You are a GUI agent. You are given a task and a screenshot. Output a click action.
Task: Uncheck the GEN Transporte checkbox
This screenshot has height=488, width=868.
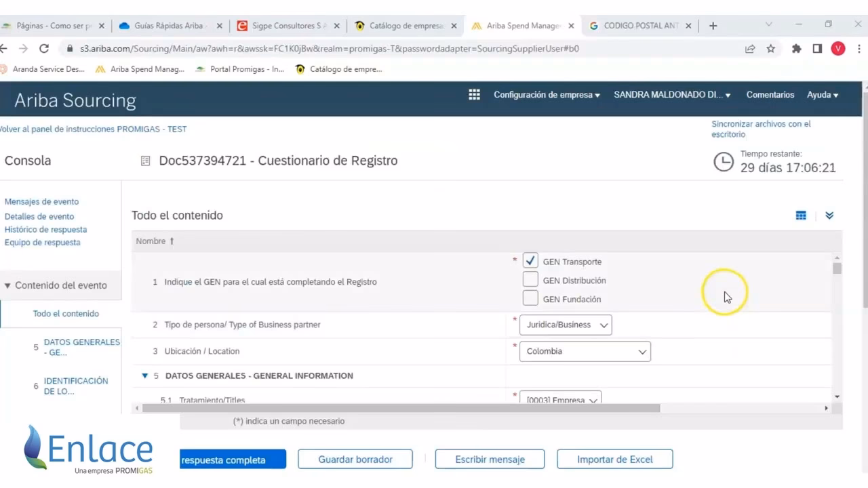[x=530, y=260]
